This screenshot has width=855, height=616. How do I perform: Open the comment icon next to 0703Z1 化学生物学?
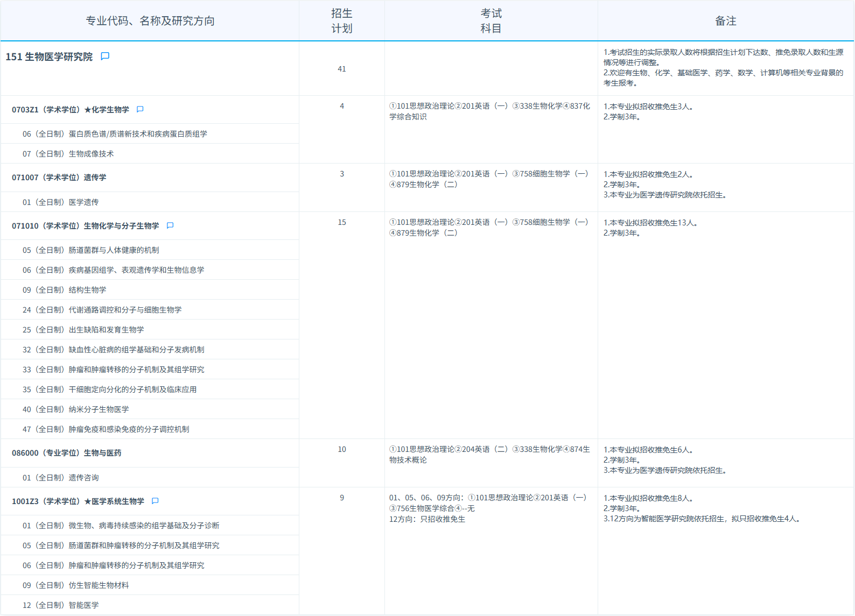(x=140, y=110)
